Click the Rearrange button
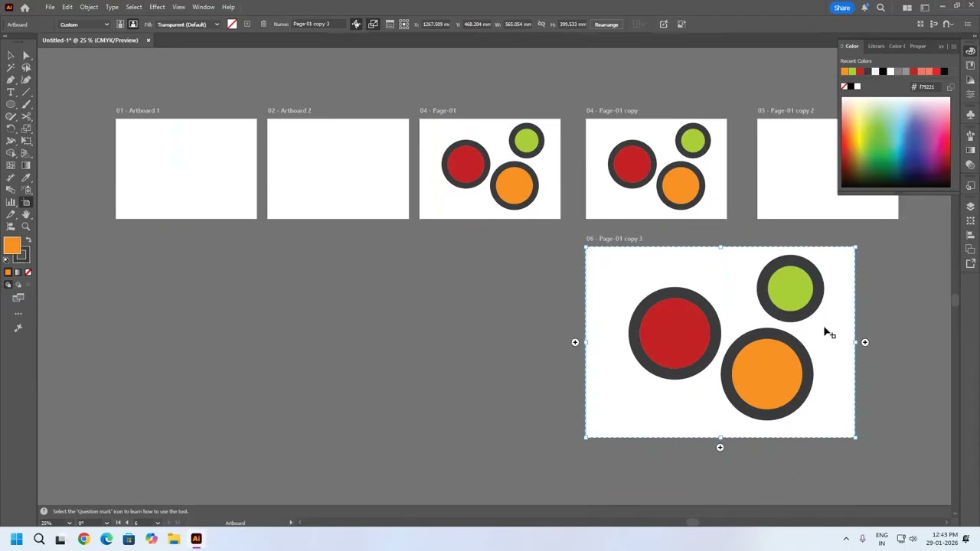 click(x=606, y=24)
